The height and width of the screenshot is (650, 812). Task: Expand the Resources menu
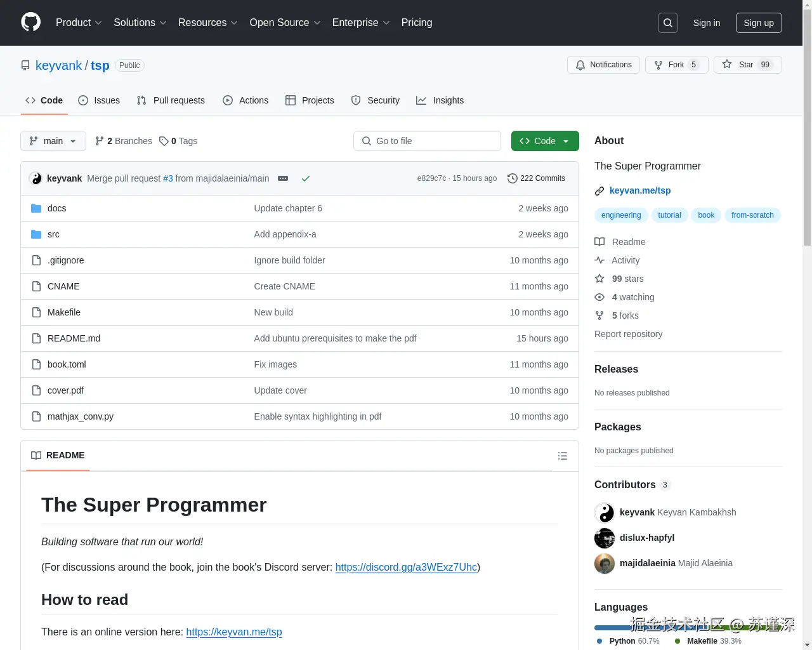[208, 23]
